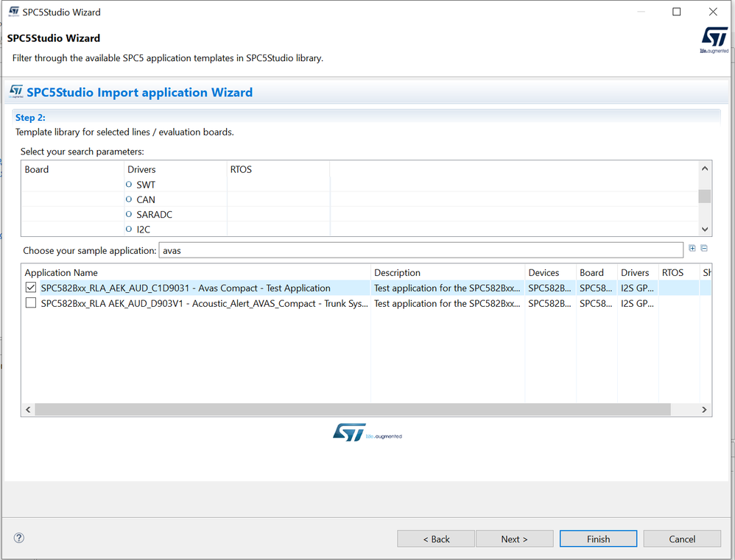Screen dimensions: 735x560
Task: Click the results table horizontal scrollbar thumb
Action: [353, 410]
